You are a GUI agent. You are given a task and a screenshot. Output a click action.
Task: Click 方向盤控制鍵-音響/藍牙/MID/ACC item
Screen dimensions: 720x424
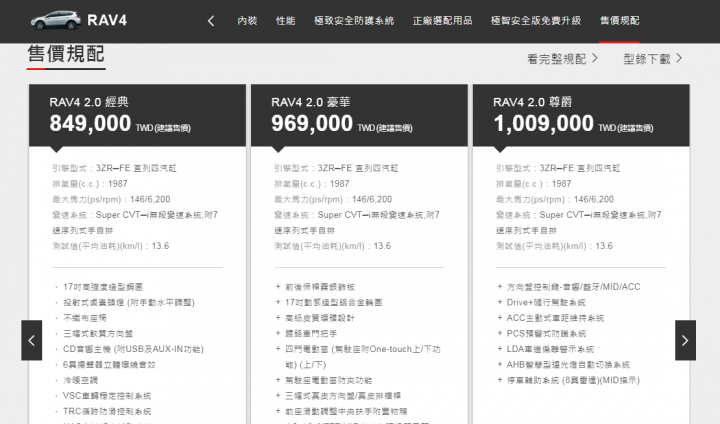[574, 287]
